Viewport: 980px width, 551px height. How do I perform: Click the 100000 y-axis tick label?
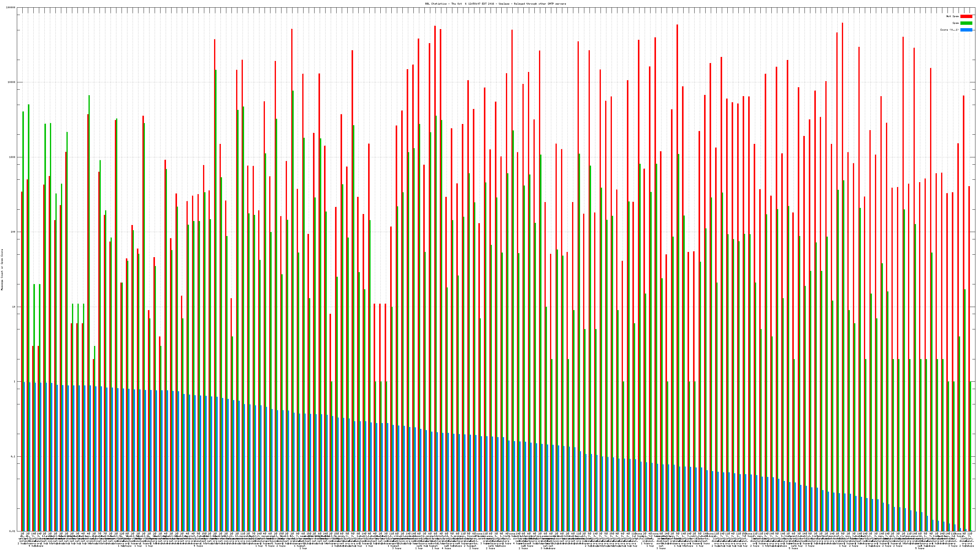pos(11,8)
